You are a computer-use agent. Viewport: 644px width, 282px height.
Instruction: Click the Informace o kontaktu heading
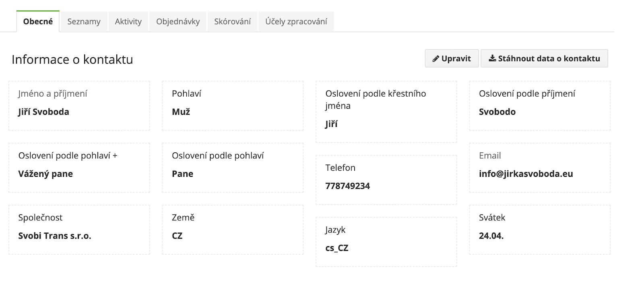pos(72,59)
